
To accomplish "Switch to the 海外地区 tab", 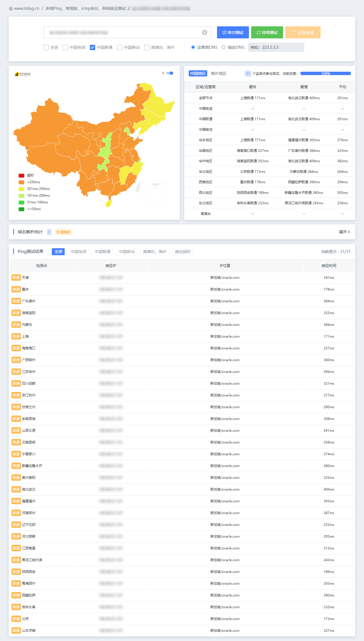I will tap(218, 73).
